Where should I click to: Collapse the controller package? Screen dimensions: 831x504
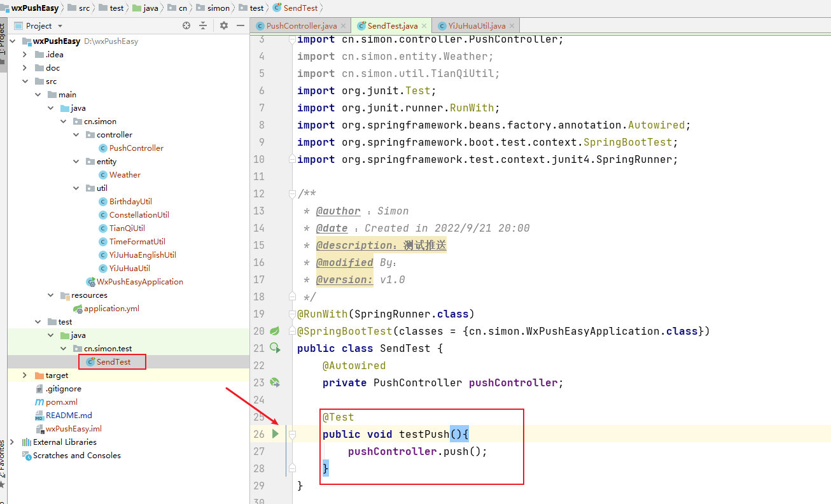point(76,134)
